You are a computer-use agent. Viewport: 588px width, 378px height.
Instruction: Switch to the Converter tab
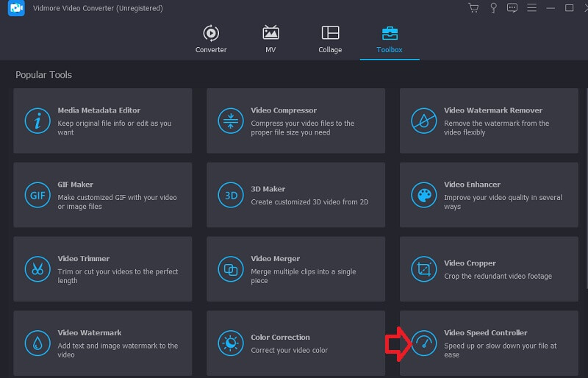point(211,40)
